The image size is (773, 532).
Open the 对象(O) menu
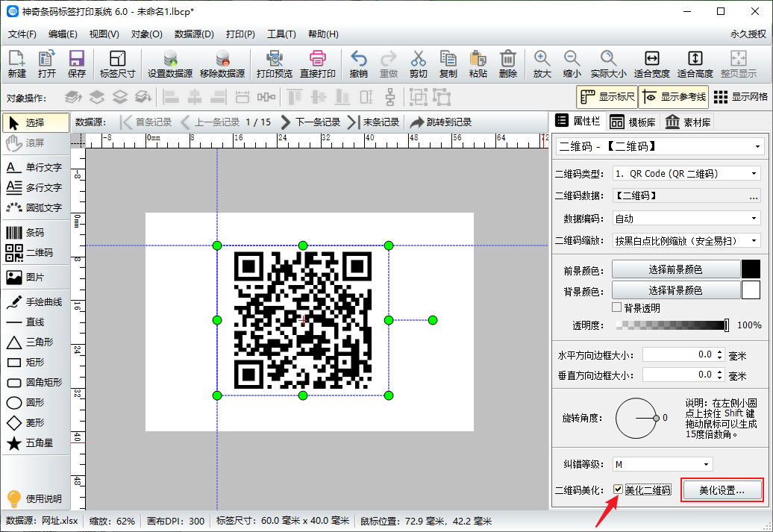[146, 34]
